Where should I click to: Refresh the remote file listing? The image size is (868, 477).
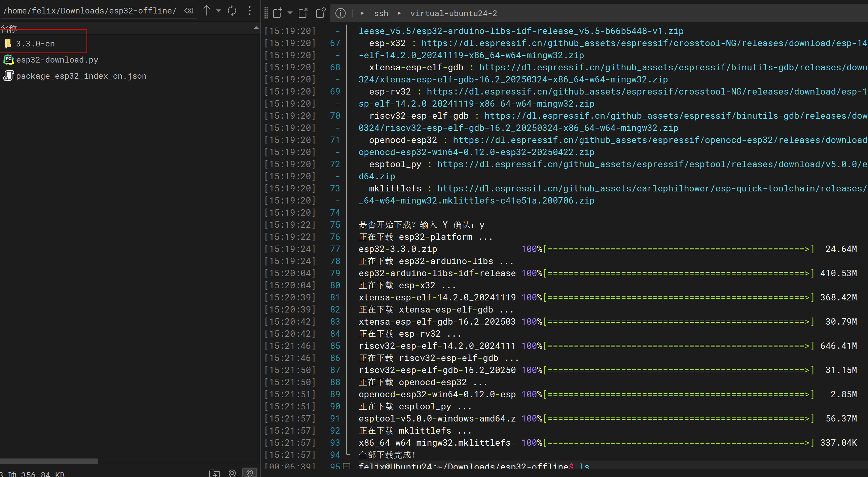(232, 11)
